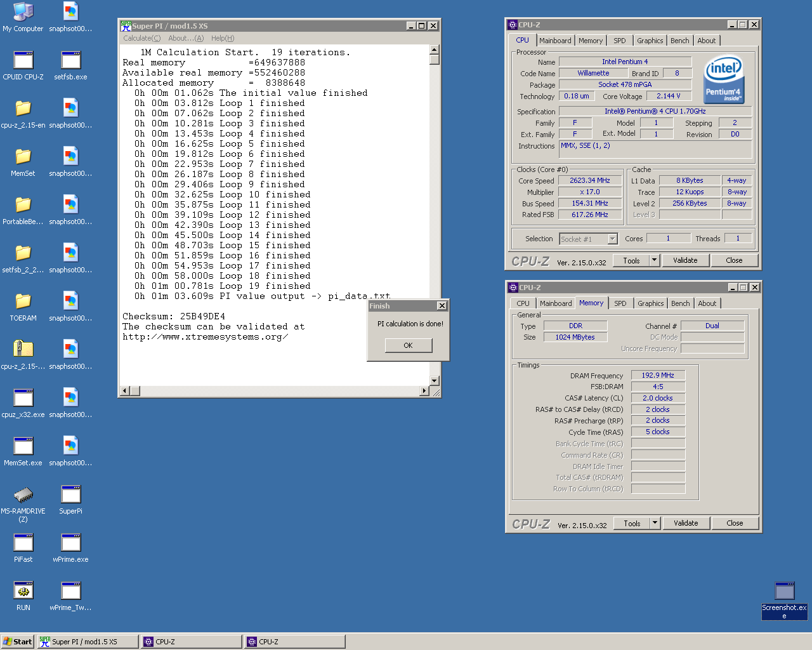812x650 pixels.
Task: Click Super PI vertical scrollbar down arrow
Action: (435, 381)
